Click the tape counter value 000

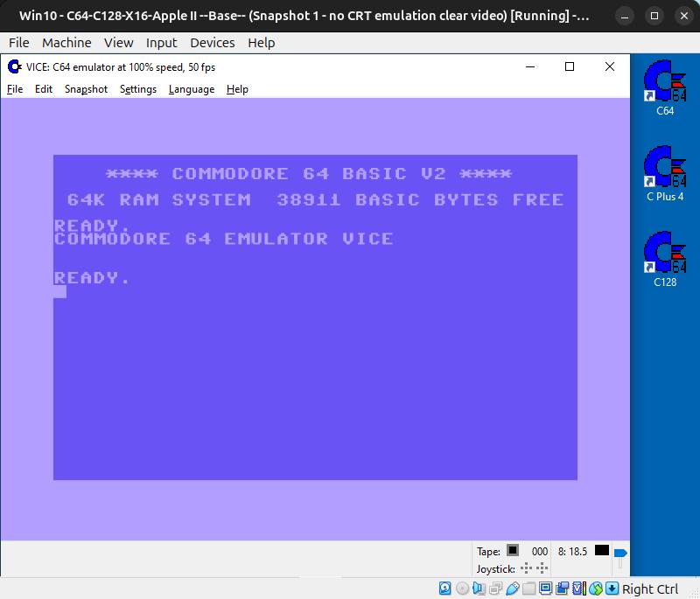tap(540, 552)
